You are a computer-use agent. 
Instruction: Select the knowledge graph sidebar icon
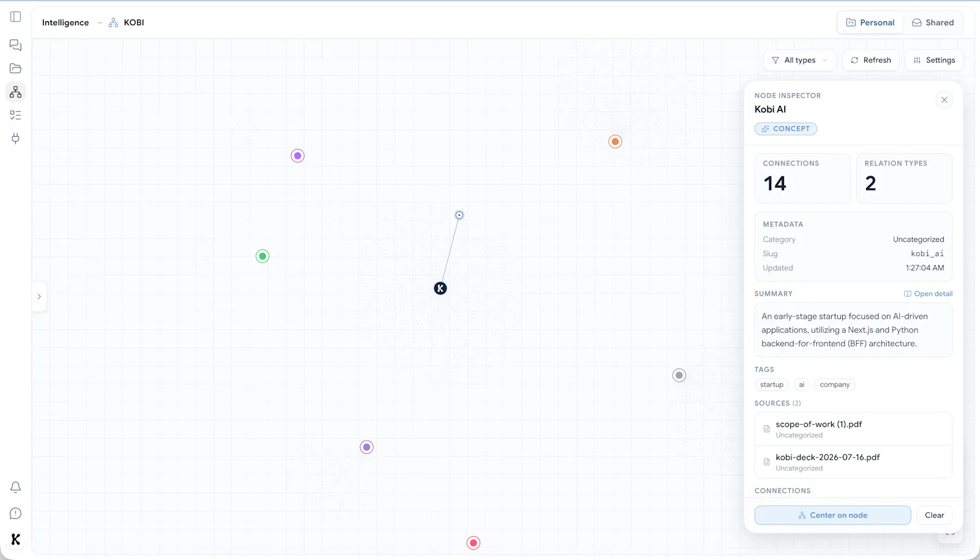pos(16,92)
